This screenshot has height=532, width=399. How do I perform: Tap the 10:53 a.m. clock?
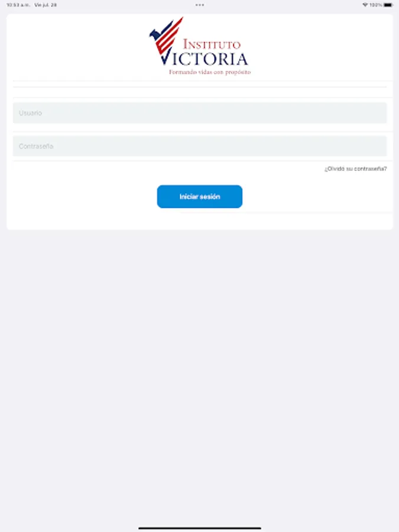[18, 5]
